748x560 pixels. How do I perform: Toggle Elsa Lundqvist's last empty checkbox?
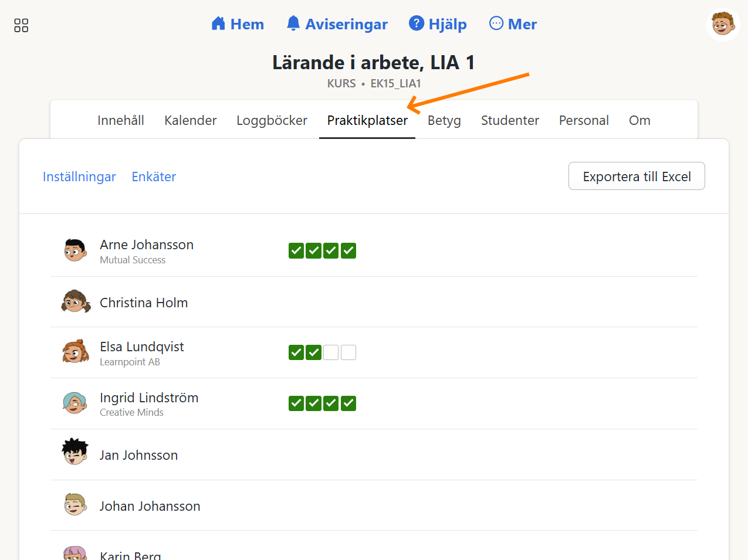tap(348, 352)
